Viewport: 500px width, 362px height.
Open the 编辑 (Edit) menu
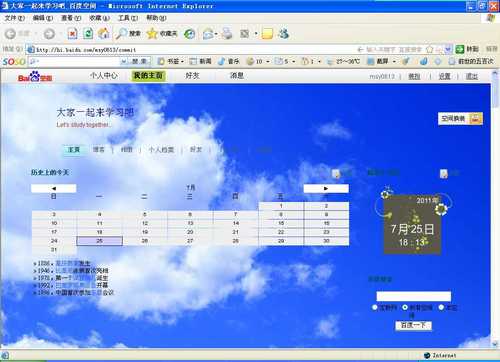pos(43,18)
